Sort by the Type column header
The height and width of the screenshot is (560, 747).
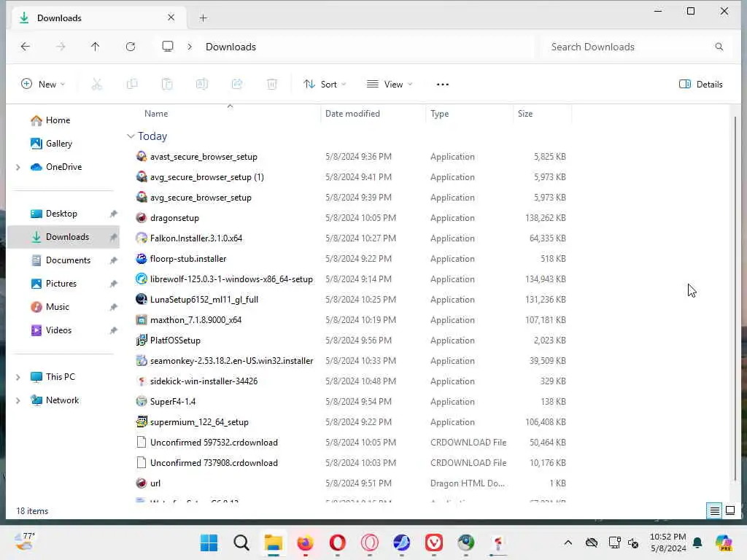click(440, 114)
